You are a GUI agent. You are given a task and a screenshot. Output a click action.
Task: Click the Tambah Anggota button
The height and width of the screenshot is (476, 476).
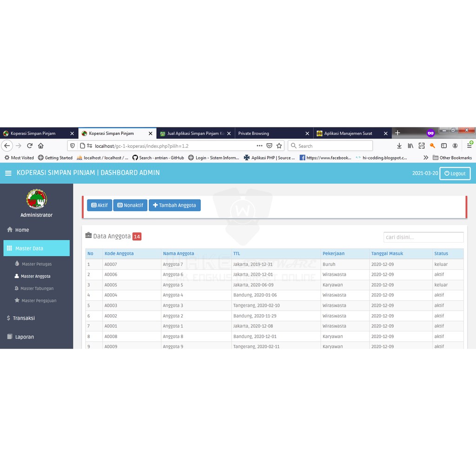click(175, 205)
